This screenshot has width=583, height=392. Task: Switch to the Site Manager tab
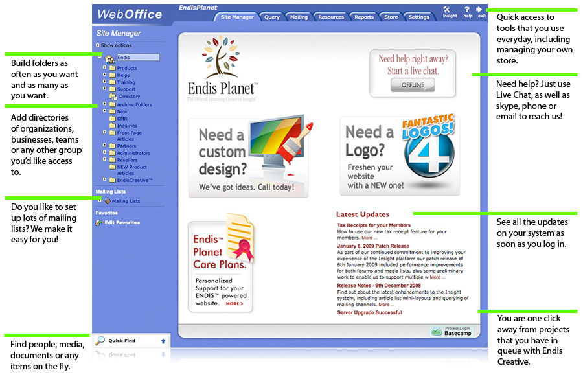[x=236, y=17]
